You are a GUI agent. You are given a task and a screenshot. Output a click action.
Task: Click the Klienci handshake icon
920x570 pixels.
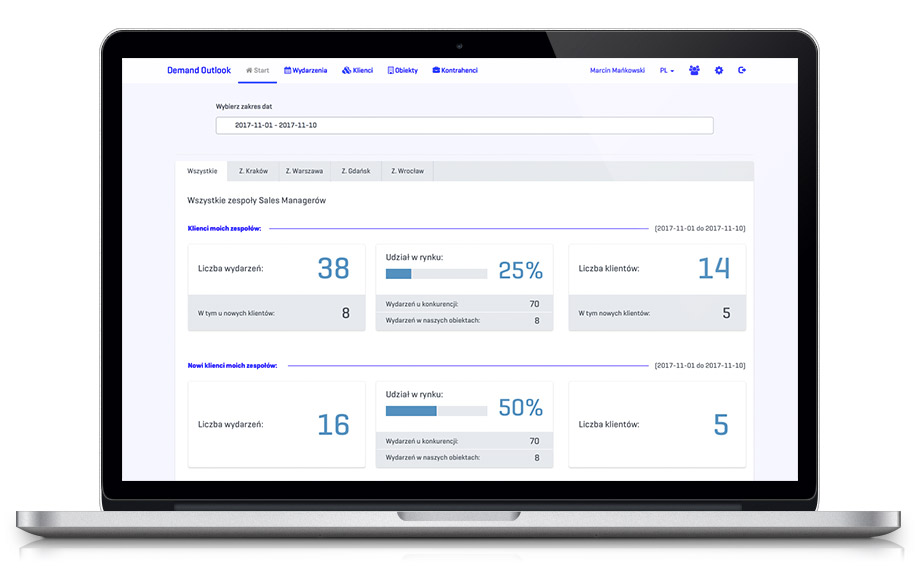[346, 71]
